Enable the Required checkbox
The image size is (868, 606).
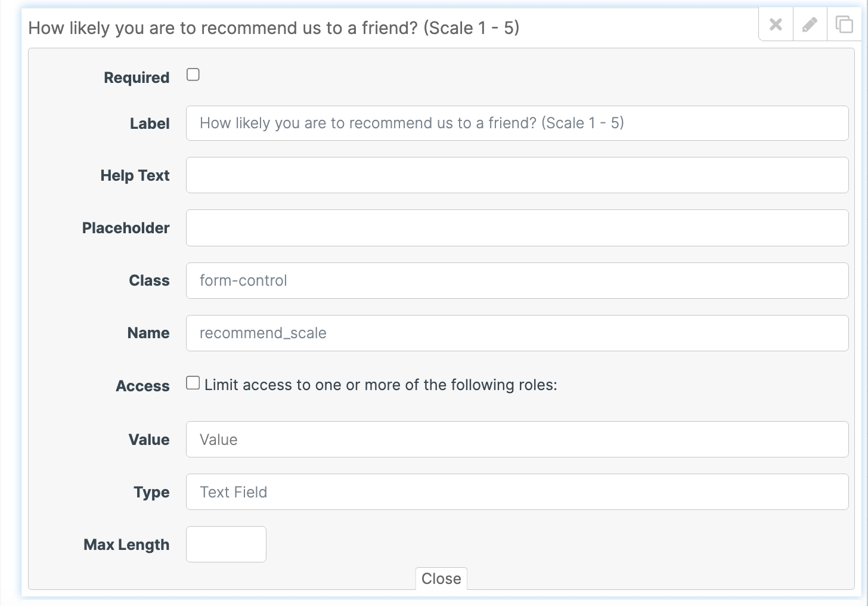coord(193,75)
